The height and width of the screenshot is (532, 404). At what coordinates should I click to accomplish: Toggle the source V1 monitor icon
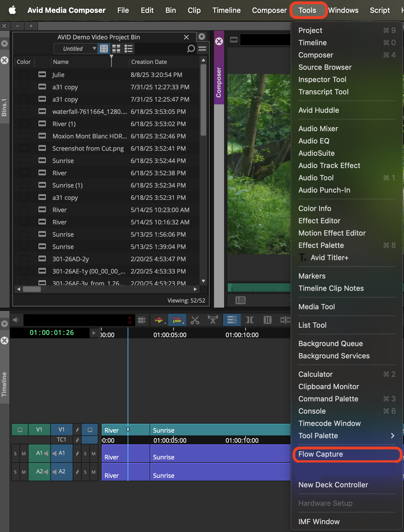click(20, 430)
